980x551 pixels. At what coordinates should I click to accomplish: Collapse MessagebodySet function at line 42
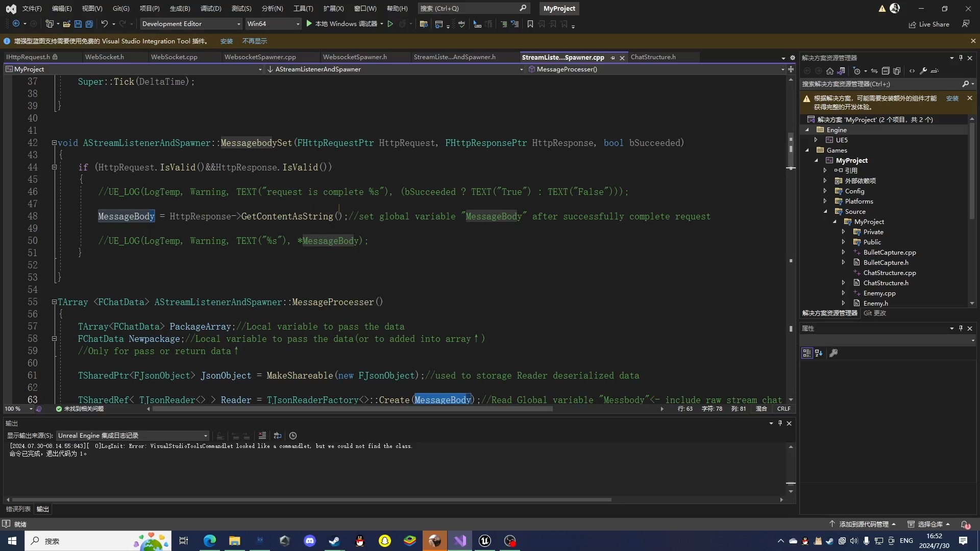(54, 143)
